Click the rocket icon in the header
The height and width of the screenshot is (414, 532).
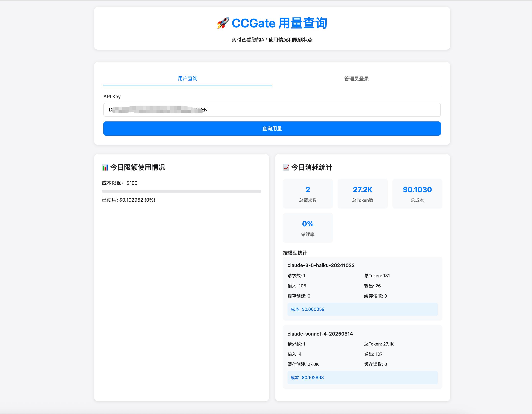pos(223,23)
